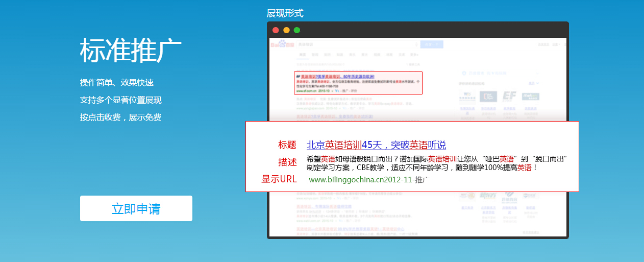Select the 网页 tab under search box

(302, 54)
